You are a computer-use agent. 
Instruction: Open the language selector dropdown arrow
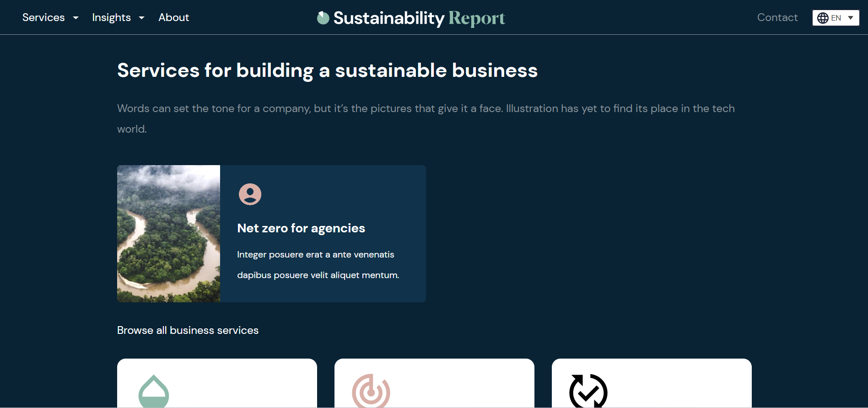(x=851, y=18)
